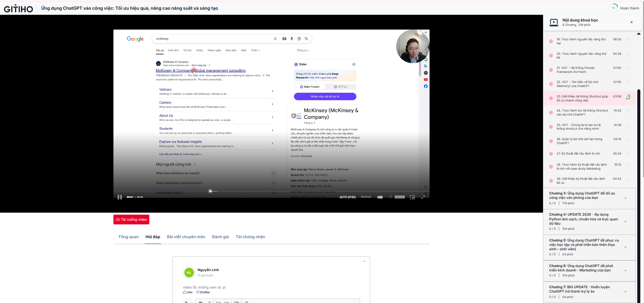Mute the video using the speaker icon
The width and height of the screenshot is (644, 303).
(x=390, y=197)
